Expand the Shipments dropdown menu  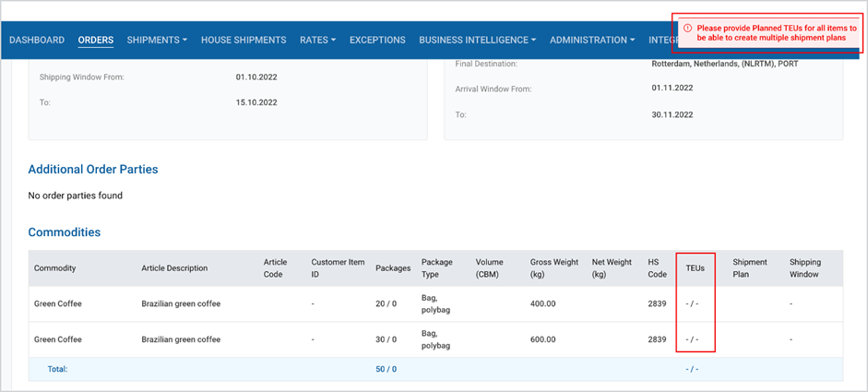point(157,40)
